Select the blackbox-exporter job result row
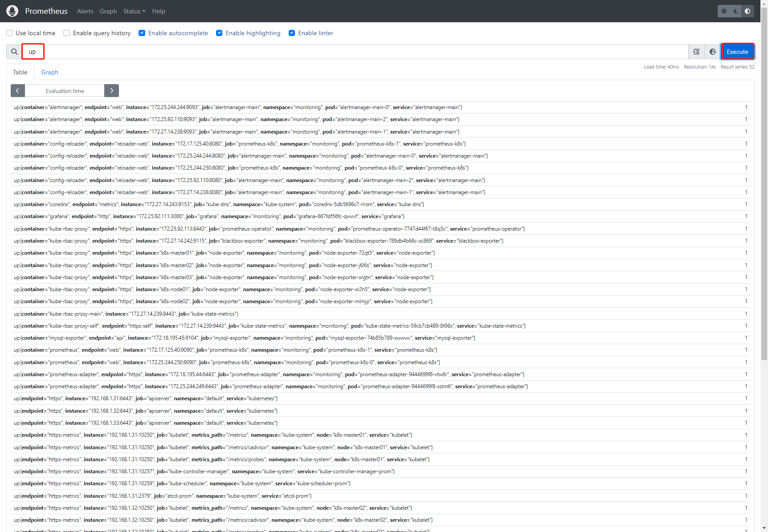 coord(380,241)
